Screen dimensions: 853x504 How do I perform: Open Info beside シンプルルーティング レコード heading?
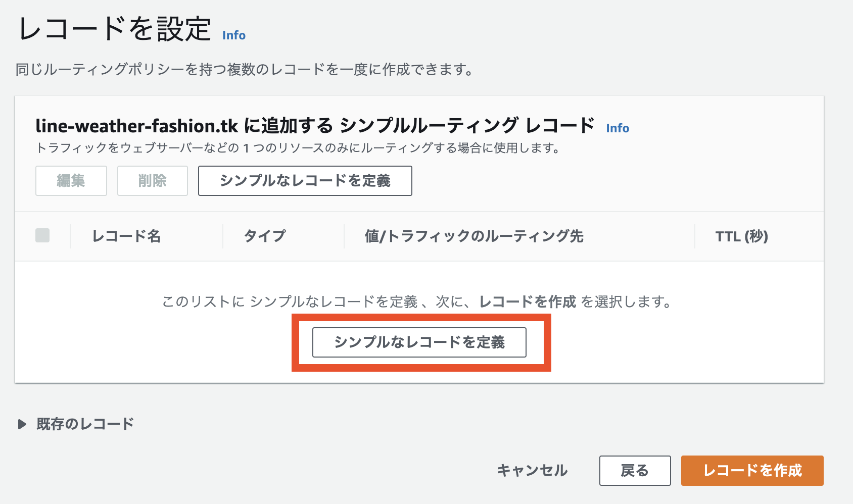(617, 128)
